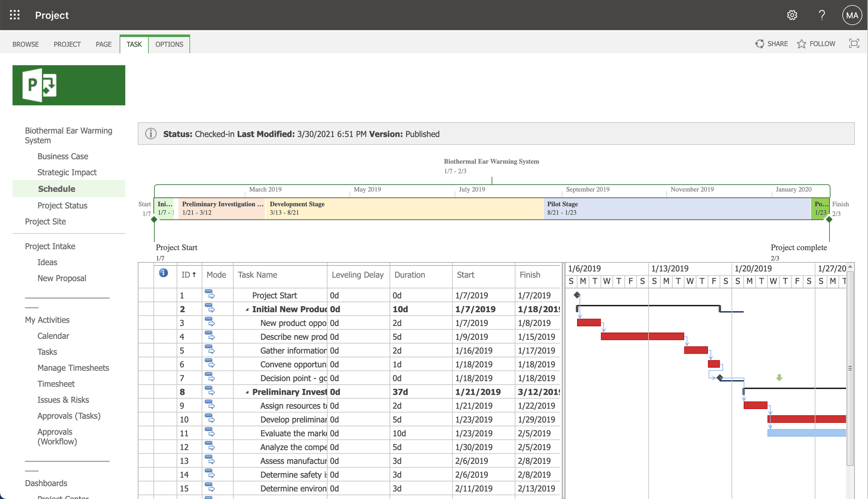Switch to the OPTIONS ribbon tab

(x=169, y=44)
